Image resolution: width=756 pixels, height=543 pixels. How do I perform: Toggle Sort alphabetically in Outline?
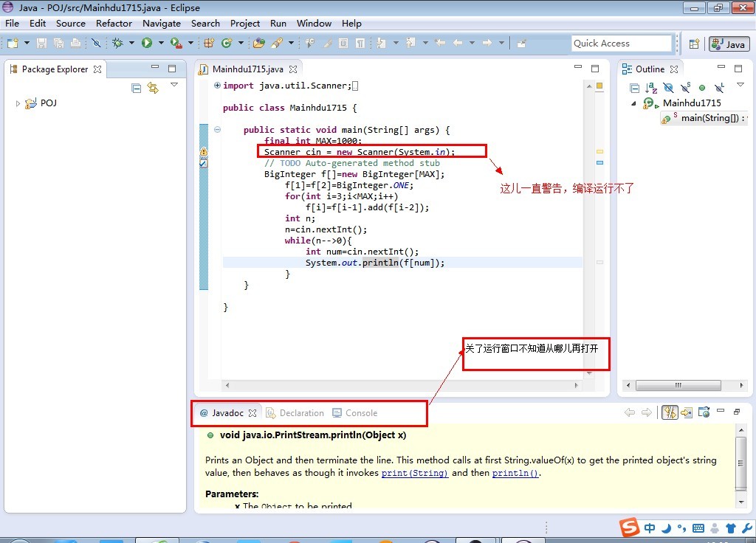click(x=651, y=88)
